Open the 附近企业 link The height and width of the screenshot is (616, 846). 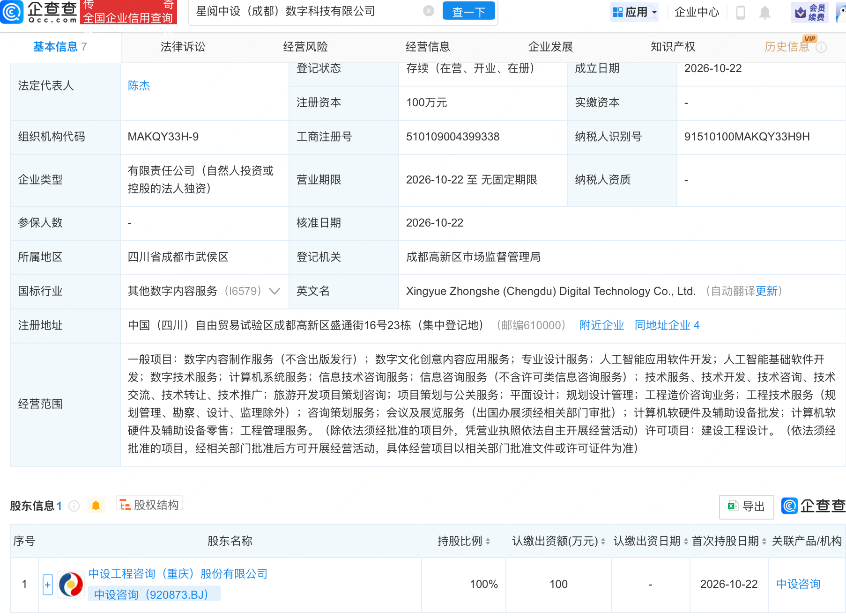click(601, 325)
